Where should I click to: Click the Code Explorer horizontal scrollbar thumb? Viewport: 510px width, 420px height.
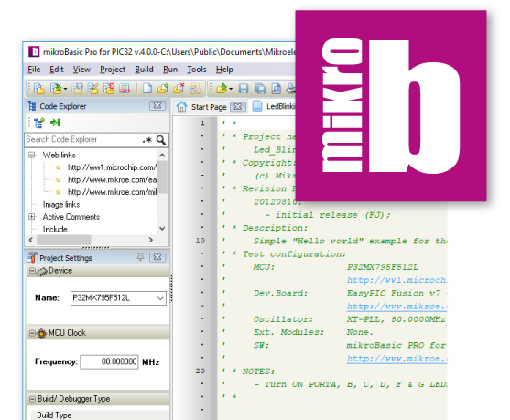pos(64,240)
